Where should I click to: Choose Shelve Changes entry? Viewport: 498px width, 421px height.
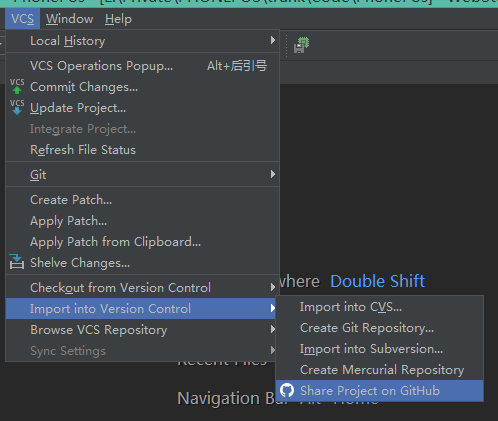(x=142, y=263)
